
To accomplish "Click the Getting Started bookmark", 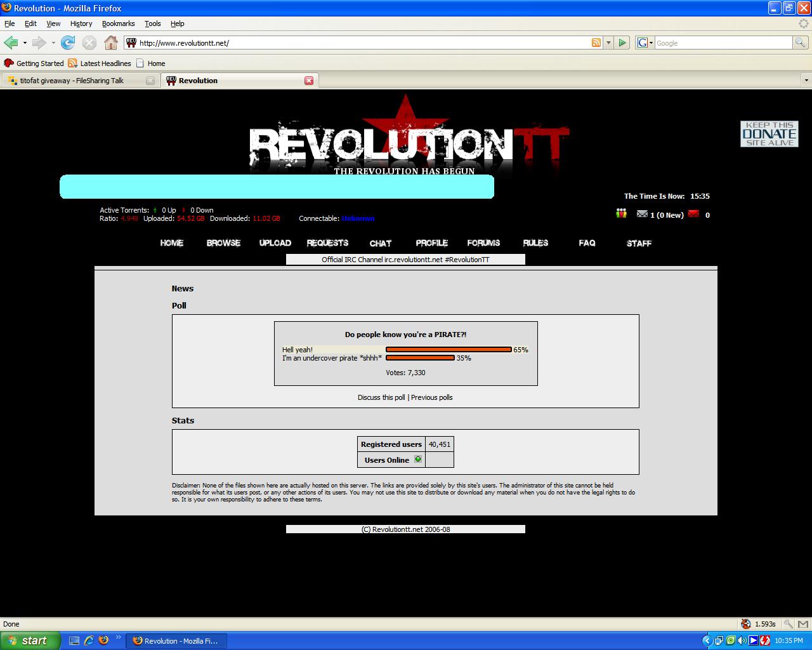I will pyautogui.click(x=34, y=63).
